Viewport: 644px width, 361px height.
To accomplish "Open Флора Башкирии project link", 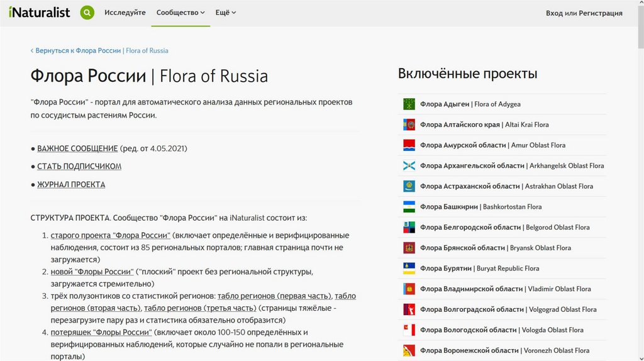I will [480, 207].
